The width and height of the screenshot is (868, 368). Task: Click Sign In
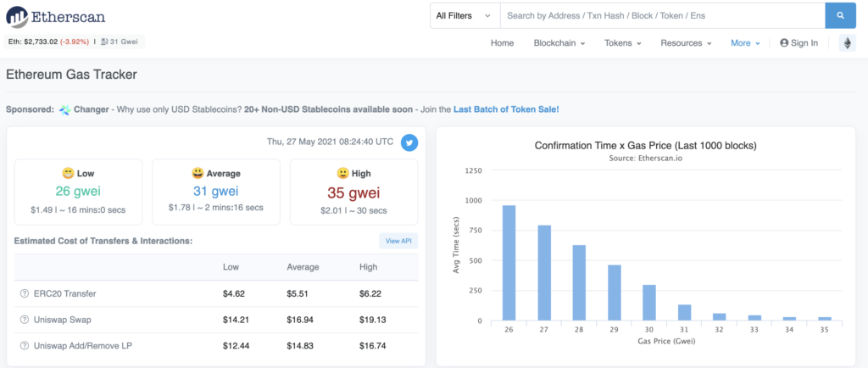[798, 43]
